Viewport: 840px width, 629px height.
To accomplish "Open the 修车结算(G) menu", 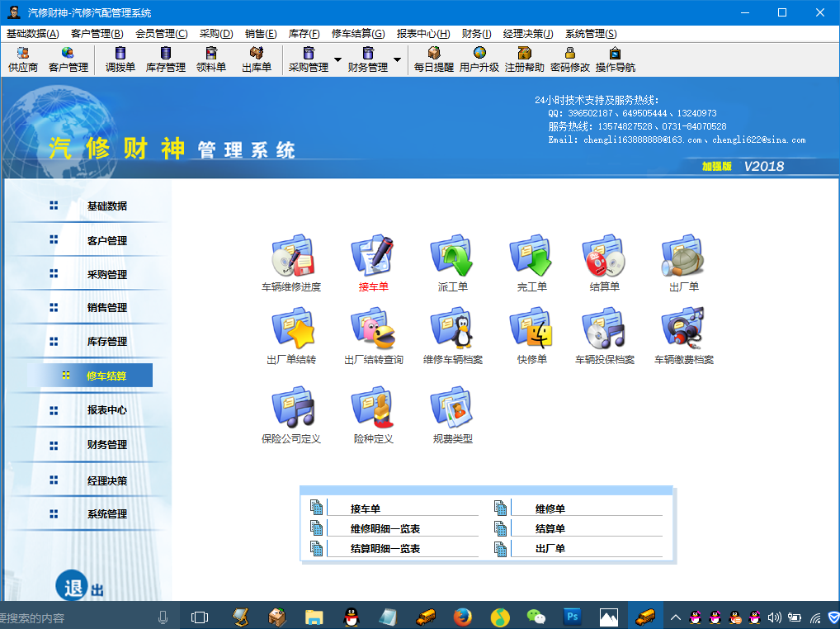I will coord(358,34).
